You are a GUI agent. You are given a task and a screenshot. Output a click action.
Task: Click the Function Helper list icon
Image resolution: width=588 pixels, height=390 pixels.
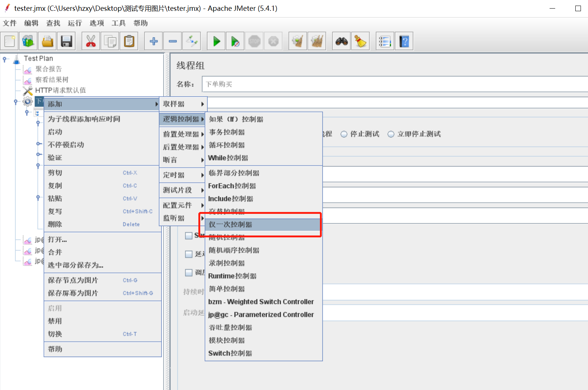click(385, 41)
